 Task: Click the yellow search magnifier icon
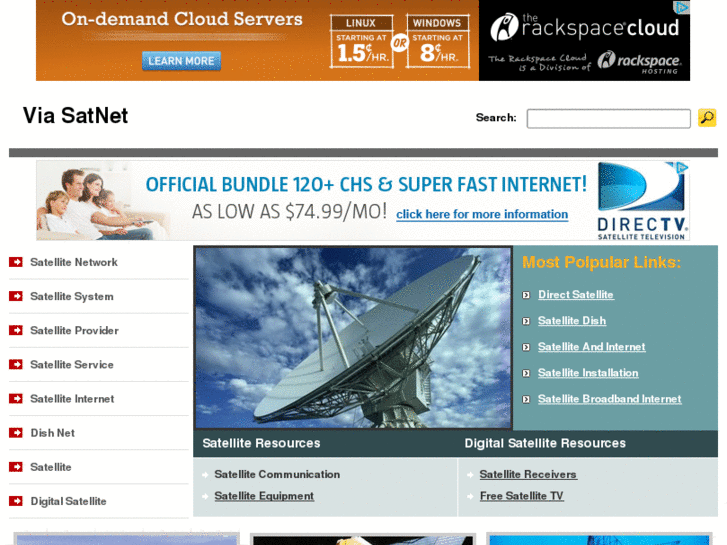click(707, 118)
